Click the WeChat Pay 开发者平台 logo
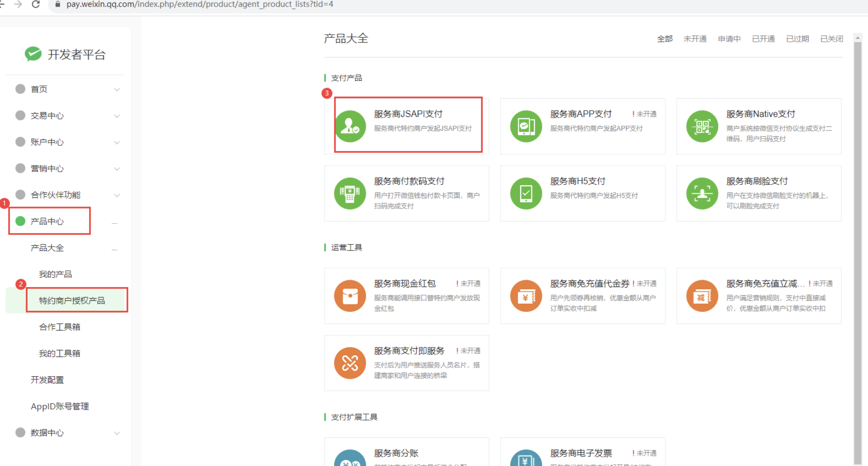 (33, 54)
